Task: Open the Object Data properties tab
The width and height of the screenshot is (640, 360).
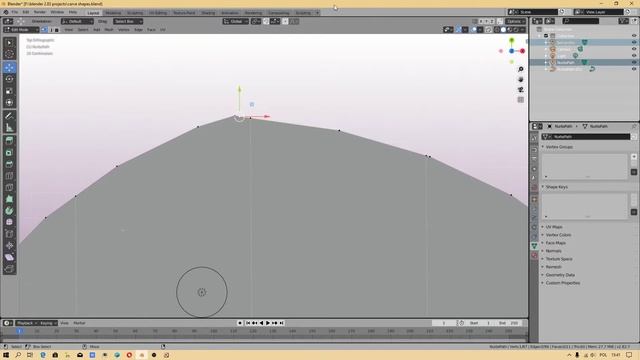Action: (x=534, y=246)
